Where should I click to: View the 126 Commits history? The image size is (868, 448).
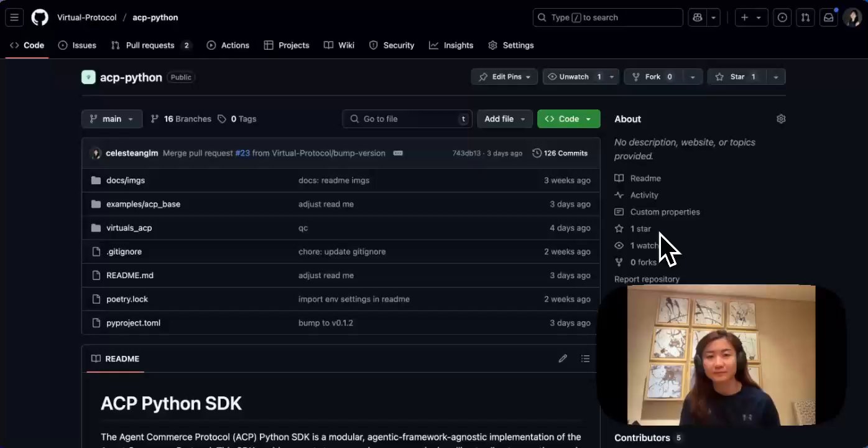coord(560,153)
